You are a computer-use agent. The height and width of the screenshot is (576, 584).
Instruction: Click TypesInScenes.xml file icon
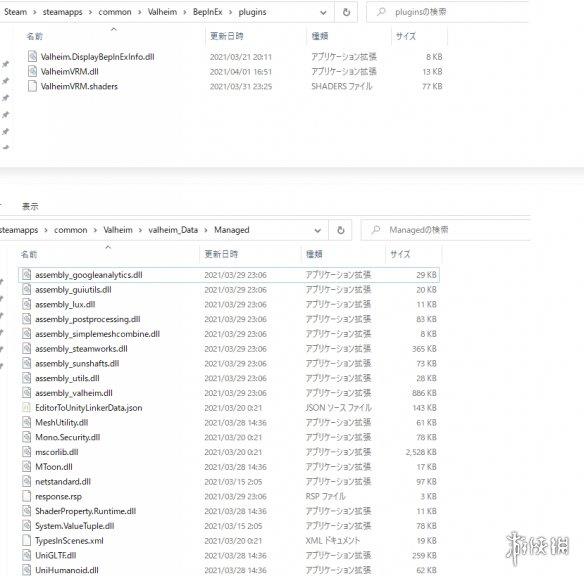[26, 540]
